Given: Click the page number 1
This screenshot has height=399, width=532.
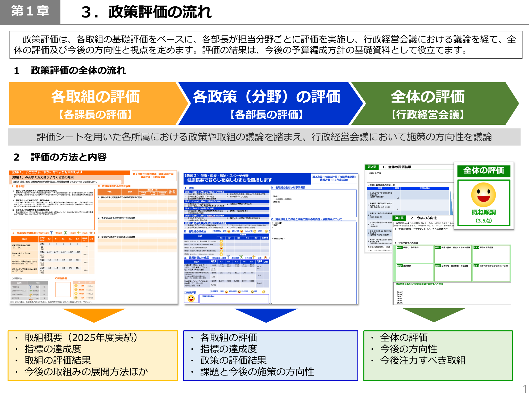Looking at the screenshot, I should pyautogui.click(x=525, y=389).
